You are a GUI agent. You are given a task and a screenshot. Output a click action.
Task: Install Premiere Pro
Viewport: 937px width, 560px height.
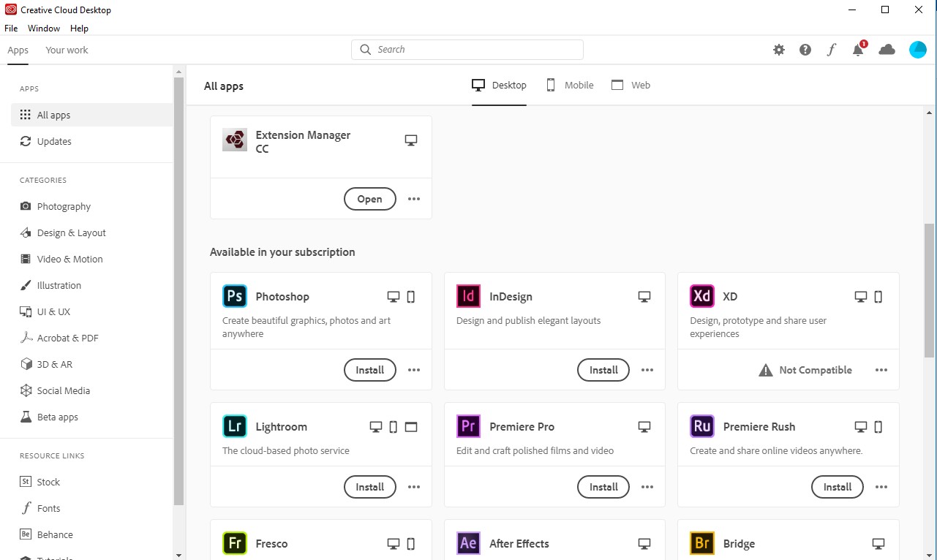[603, 487]
